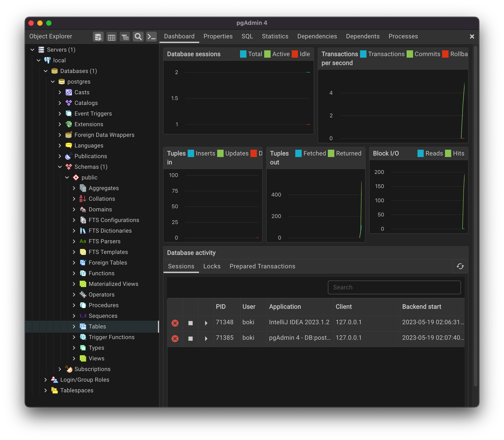
Task: Expand the Login/Group Roles node
Action: click(45, 380)
